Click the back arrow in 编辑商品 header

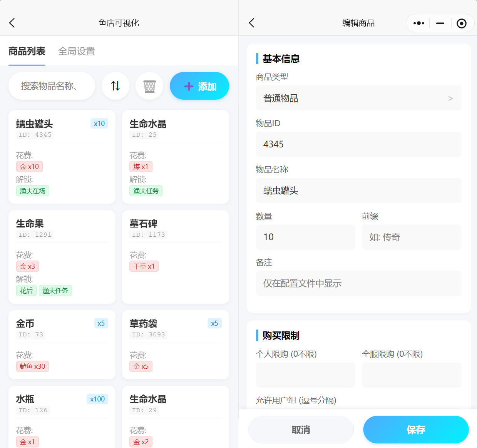coord(252,23)
